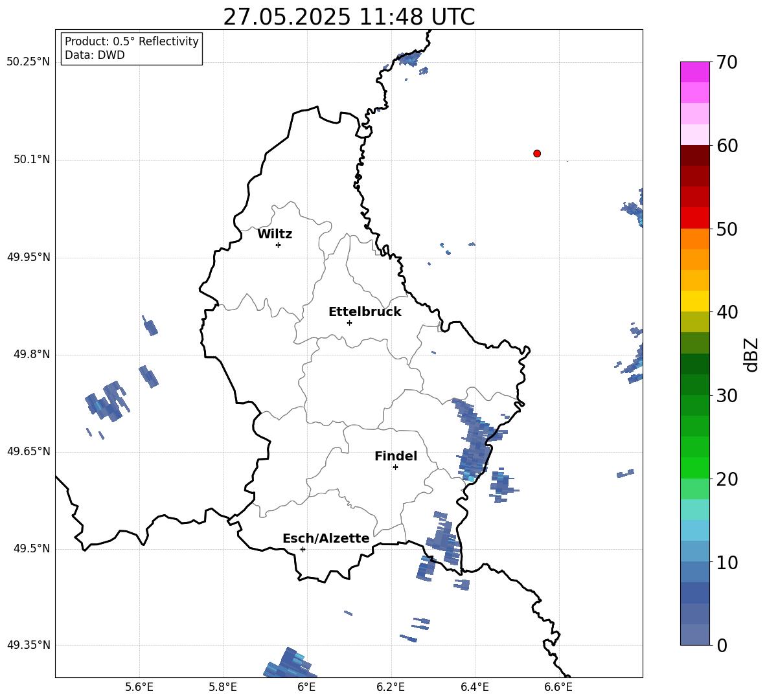The height and width of the screenshot is (700, 767).
Task: Click the darkest green colorbar segment below 35 dBZ
Action: (695, 364)
